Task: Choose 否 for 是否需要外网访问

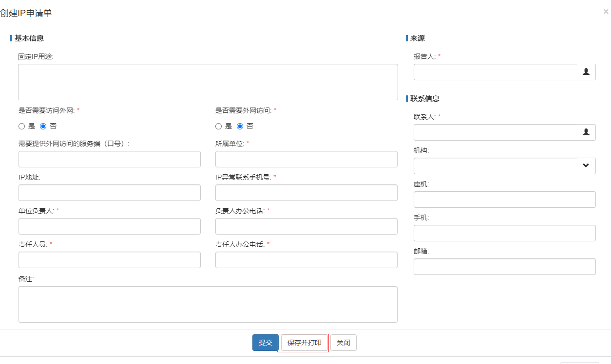Action: pyautogui.click(x=240, y=127)
